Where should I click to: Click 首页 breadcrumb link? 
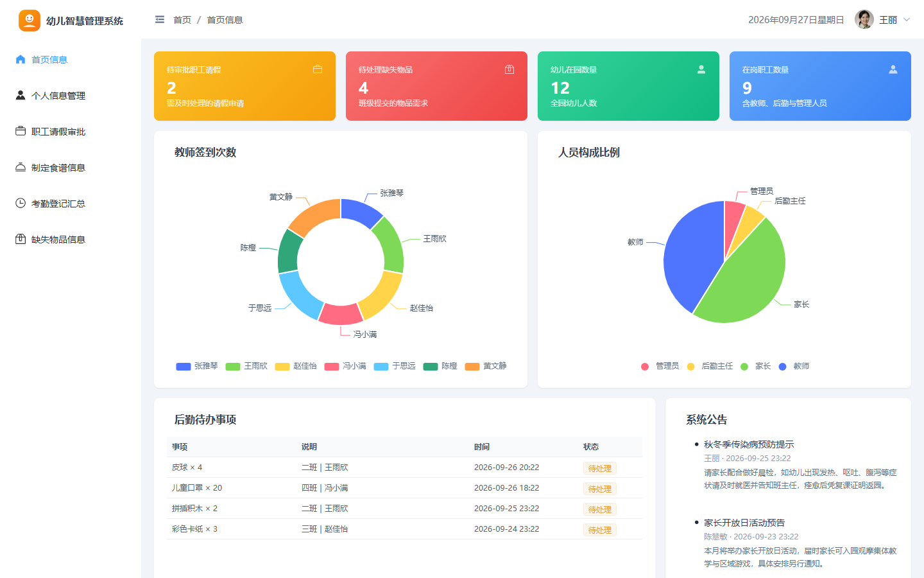(182, 20)
